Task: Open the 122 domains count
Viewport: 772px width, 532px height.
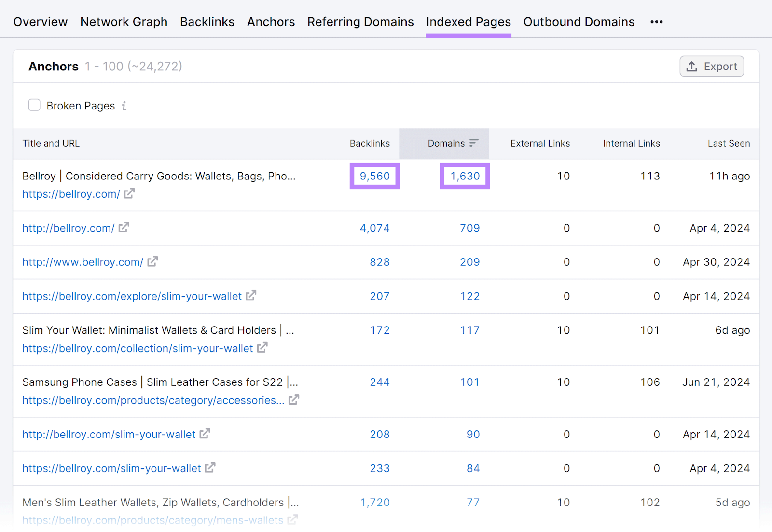Action: click(469, 296)
